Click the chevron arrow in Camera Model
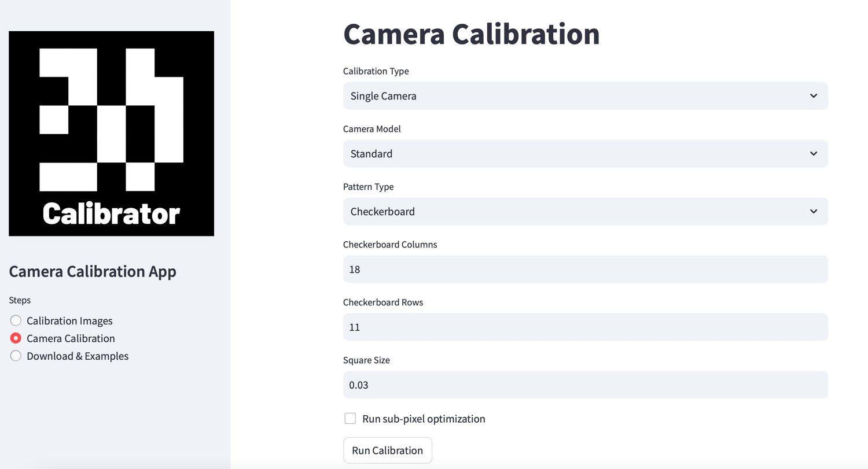This screenshot has height=469, width=868. pyautogui.click(x=813, y=154)
